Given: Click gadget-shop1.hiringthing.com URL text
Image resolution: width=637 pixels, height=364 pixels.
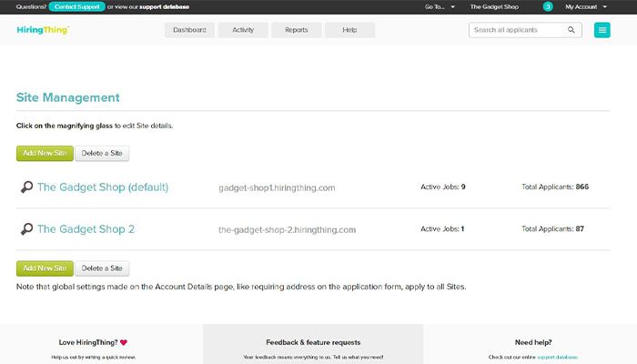Looking at the screenshot, I should (x=277, y=187).
